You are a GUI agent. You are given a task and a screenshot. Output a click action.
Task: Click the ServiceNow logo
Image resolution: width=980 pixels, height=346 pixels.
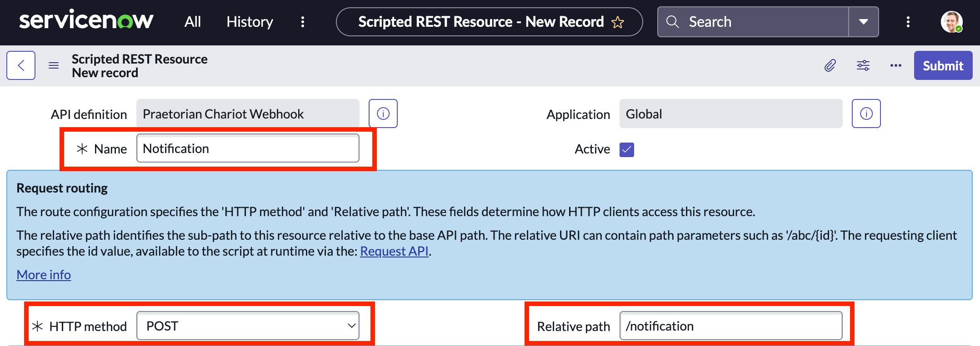point(86,20)
